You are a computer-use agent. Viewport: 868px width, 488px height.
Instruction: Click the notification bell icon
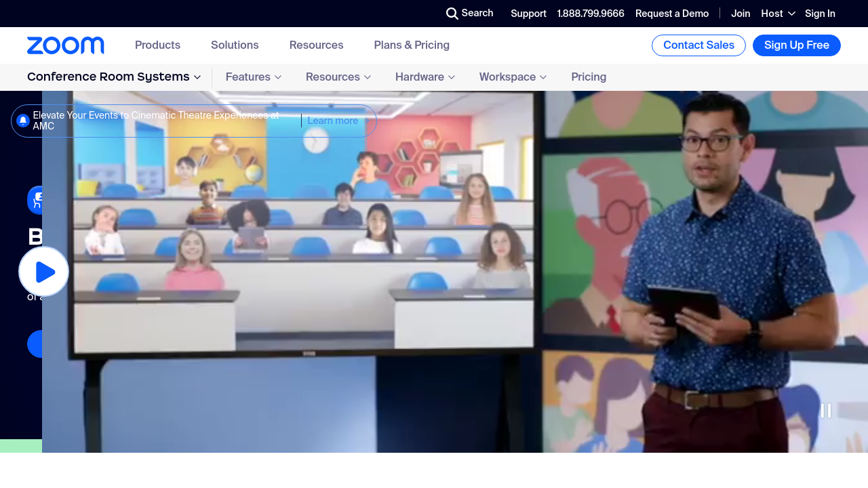pyautogui.click(x=23, y=121)
